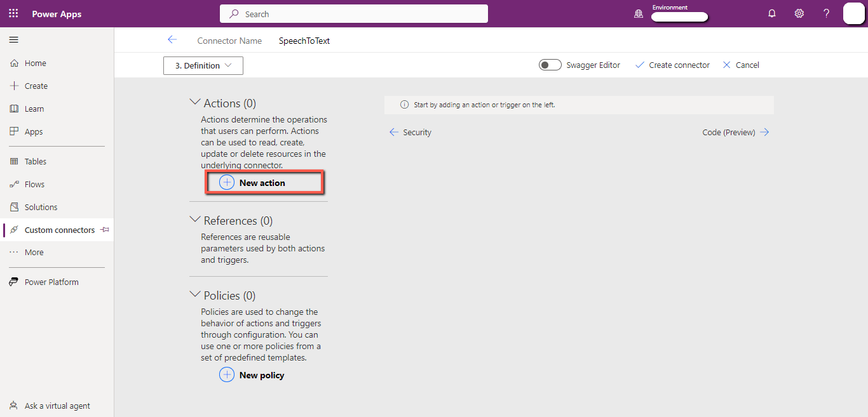Click into the Search box
The image size is (868, 417).
(x=354, y=14)
